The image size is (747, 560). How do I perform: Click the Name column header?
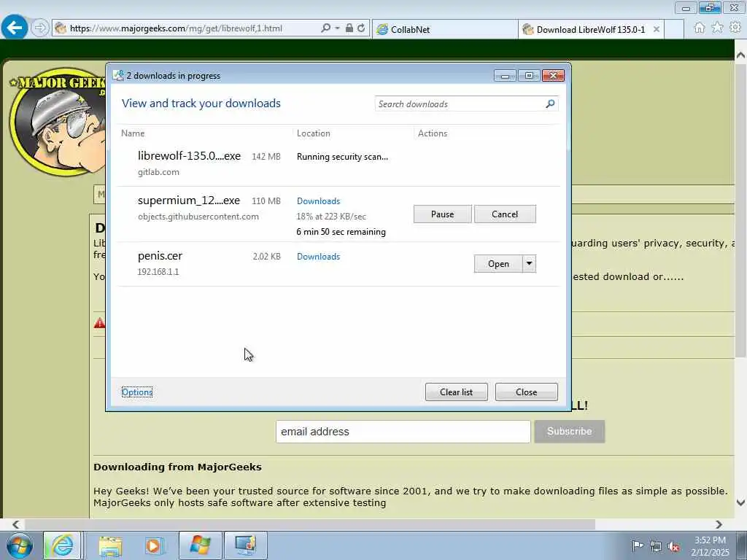tap(133, 133)
